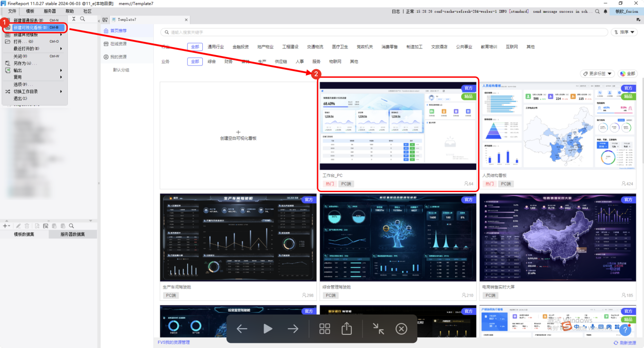
Task: Click the add dataset plus icon
Action: point(5,226)
